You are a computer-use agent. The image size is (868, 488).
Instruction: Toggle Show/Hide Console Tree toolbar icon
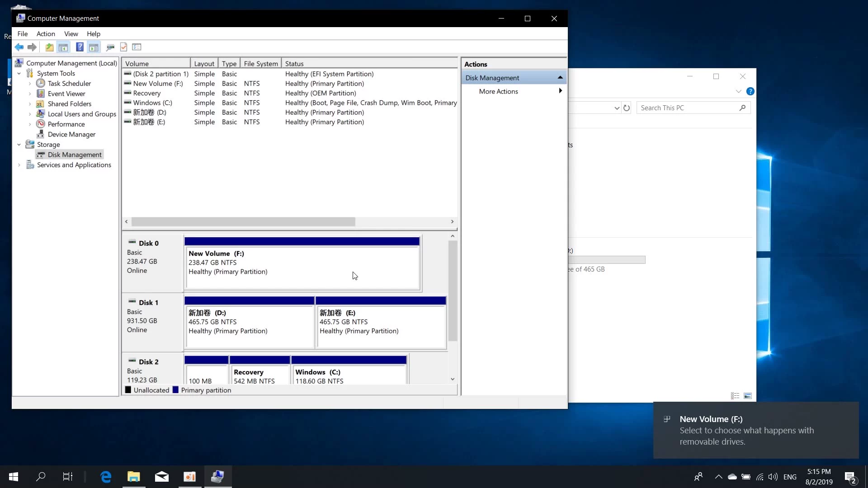point(63,47)
